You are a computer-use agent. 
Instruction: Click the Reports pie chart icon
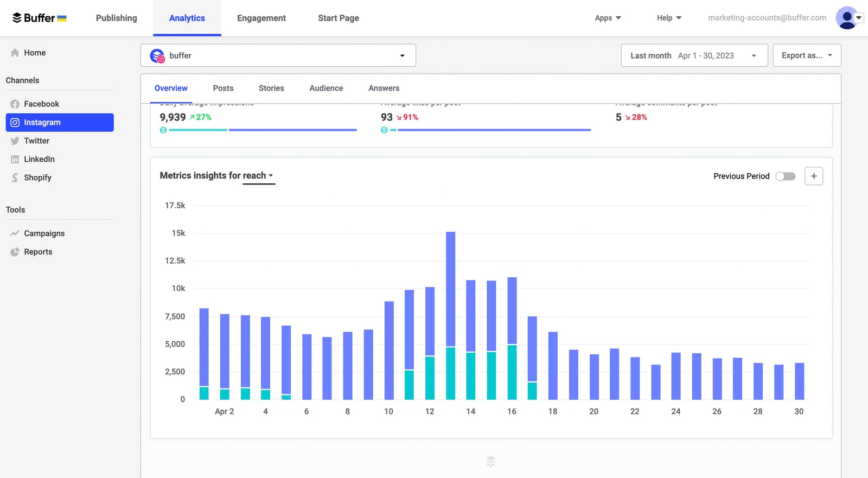coord(15,252)
